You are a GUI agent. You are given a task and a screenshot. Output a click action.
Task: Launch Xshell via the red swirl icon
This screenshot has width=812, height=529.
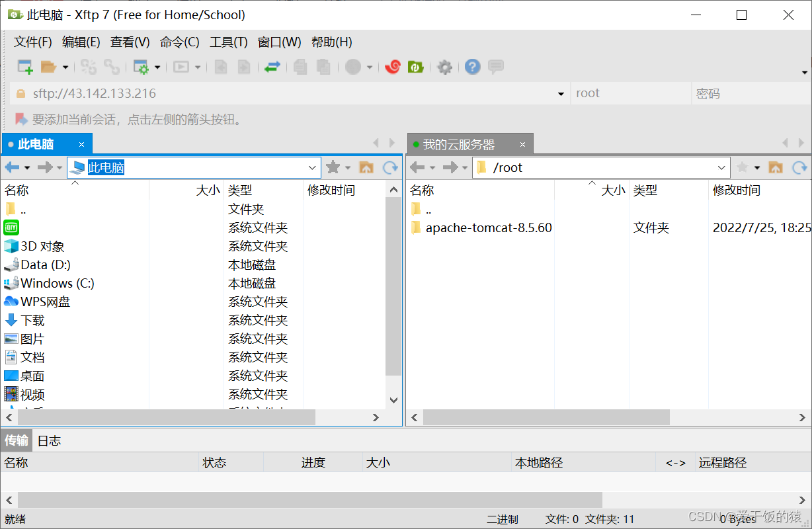393,67
